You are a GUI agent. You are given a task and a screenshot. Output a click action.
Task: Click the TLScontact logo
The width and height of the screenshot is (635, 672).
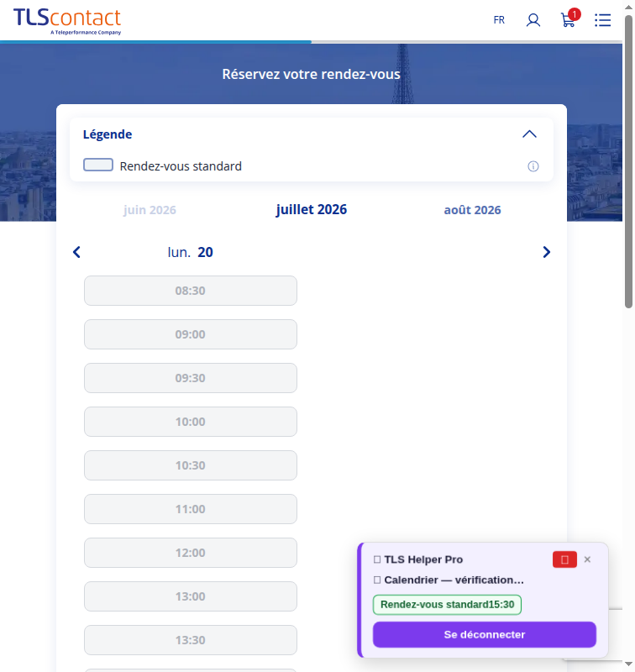pyautogui.click(x=67, y=22)
